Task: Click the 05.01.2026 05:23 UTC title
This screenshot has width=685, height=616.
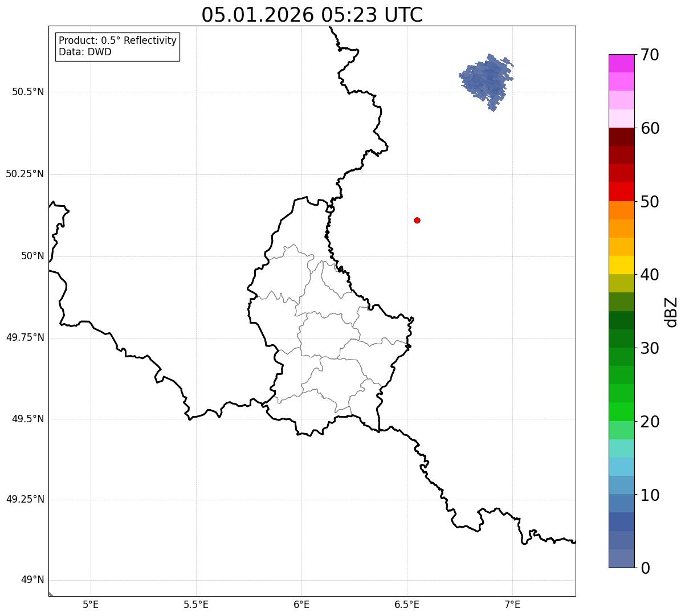Action: coord(312,14)
